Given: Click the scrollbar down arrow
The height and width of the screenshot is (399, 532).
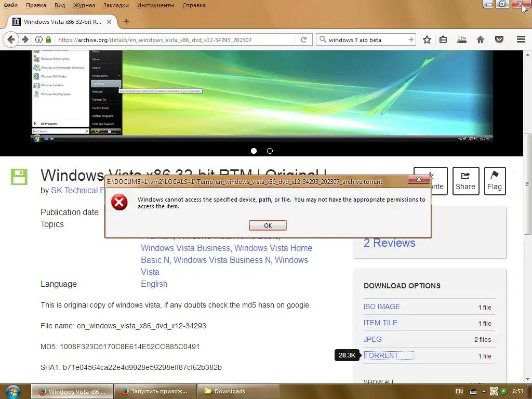Looking at the screenshot, I should coord(528,379).
